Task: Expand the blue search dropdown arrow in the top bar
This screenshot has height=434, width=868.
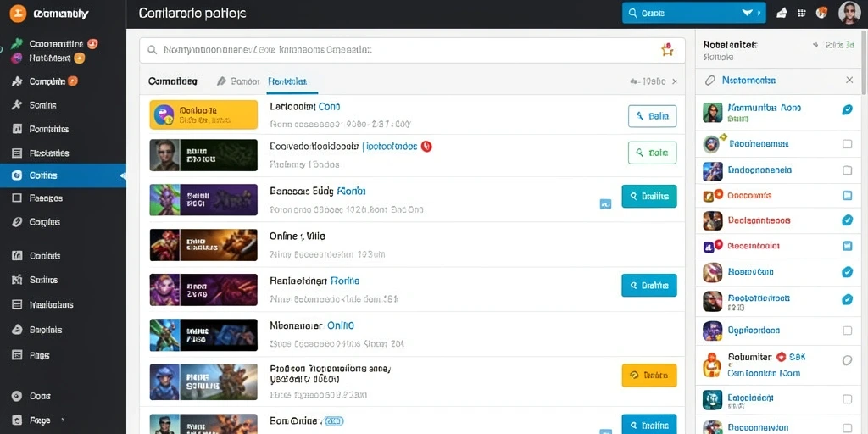Action: (748, 13)
